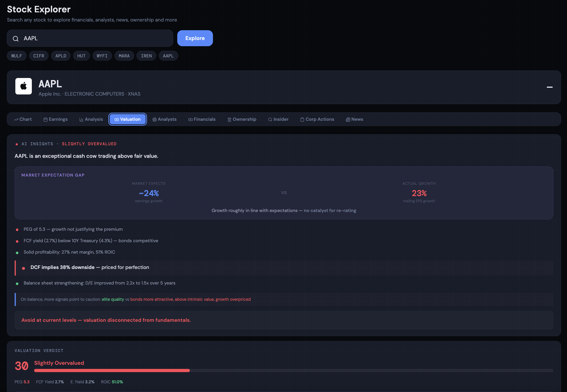This screenshot has height=392, width=567.
Task: Select the MARA ticker chip
Action: (124, 56)
